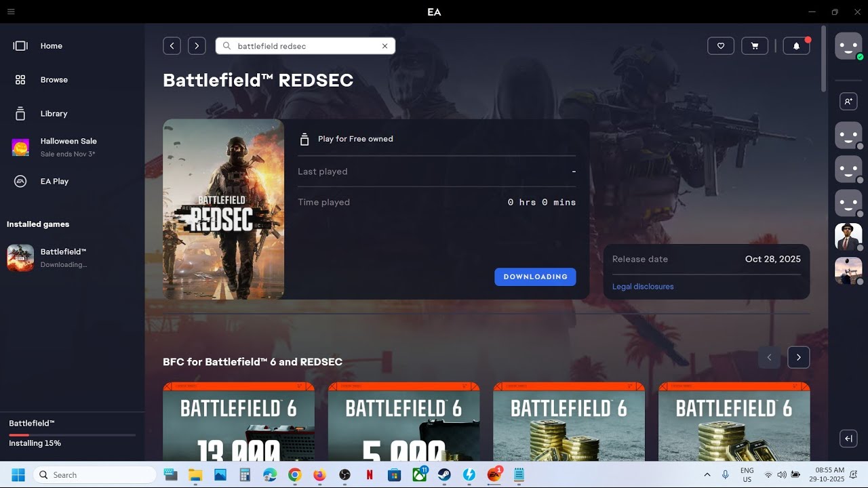Open volume control in system tray
The width and height of the screenshot is (868, 488).
click(x=782, y=474)
